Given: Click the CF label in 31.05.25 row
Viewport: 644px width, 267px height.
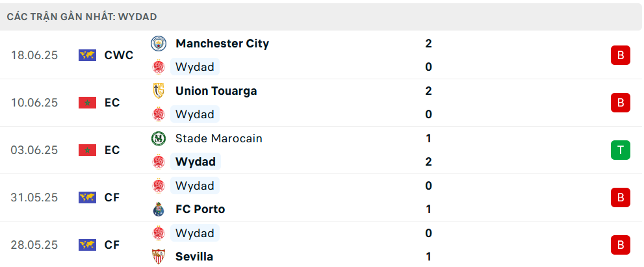Looking at the screenshot, I should 112,197.
